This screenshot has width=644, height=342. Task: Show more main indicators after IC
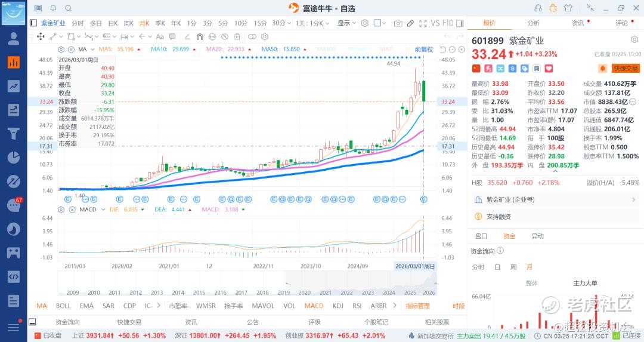pos(159,306)
